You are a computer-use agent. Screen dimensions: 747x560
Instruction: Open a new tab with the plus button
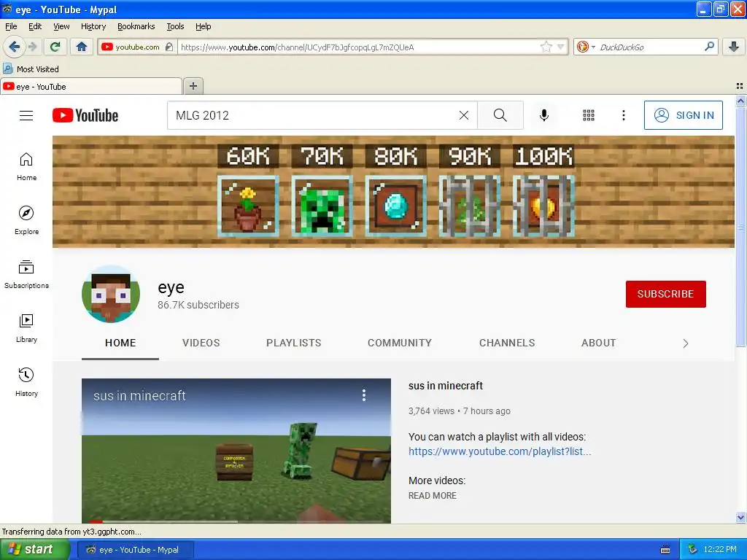(x=193, y=86)
